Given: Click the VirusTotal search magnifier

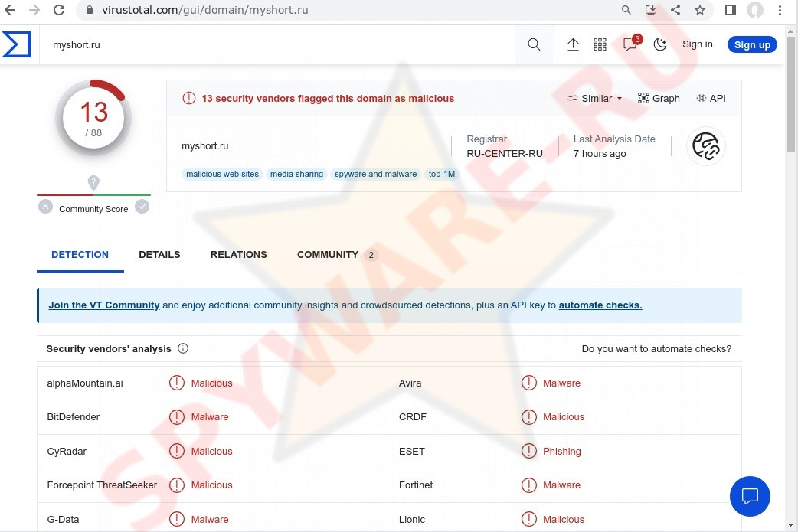Looking at the screenshot, I should pos(534,44).
